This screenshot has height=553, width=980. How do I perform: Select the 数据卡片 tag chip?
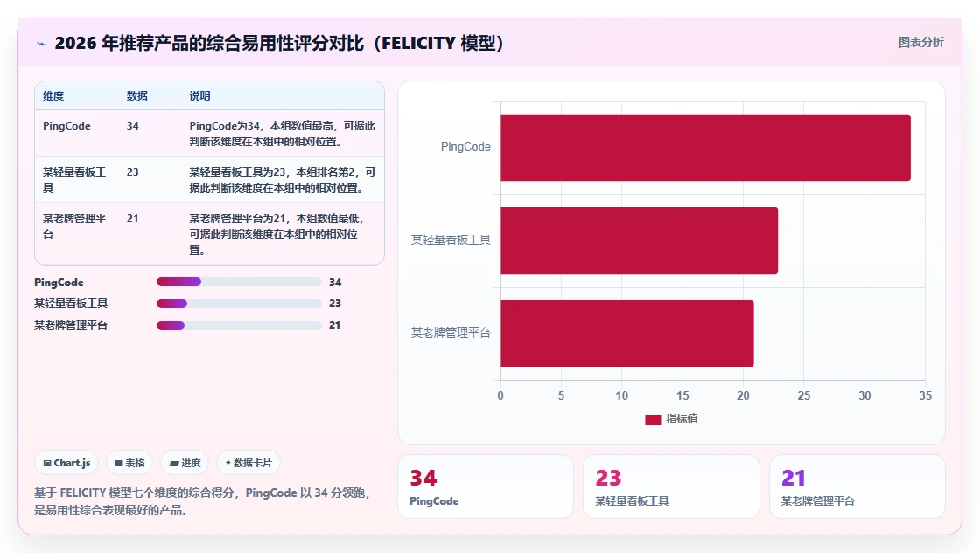[248, 463]
